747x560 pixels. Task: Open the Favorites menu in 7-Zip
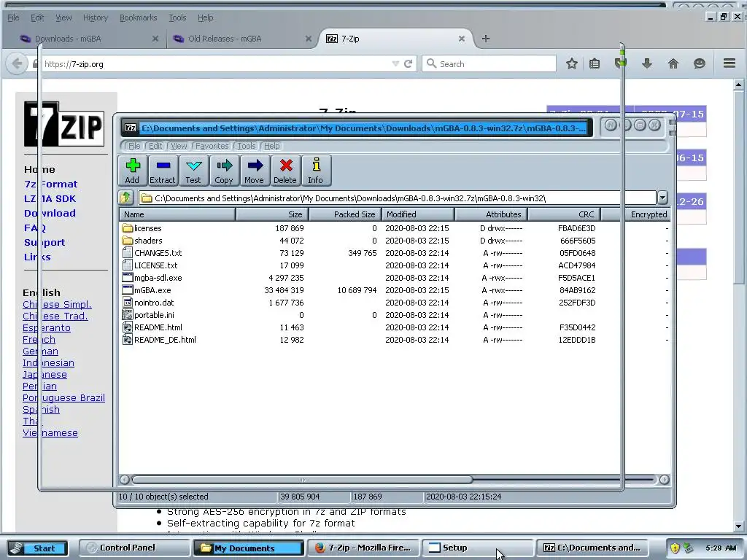212,146
